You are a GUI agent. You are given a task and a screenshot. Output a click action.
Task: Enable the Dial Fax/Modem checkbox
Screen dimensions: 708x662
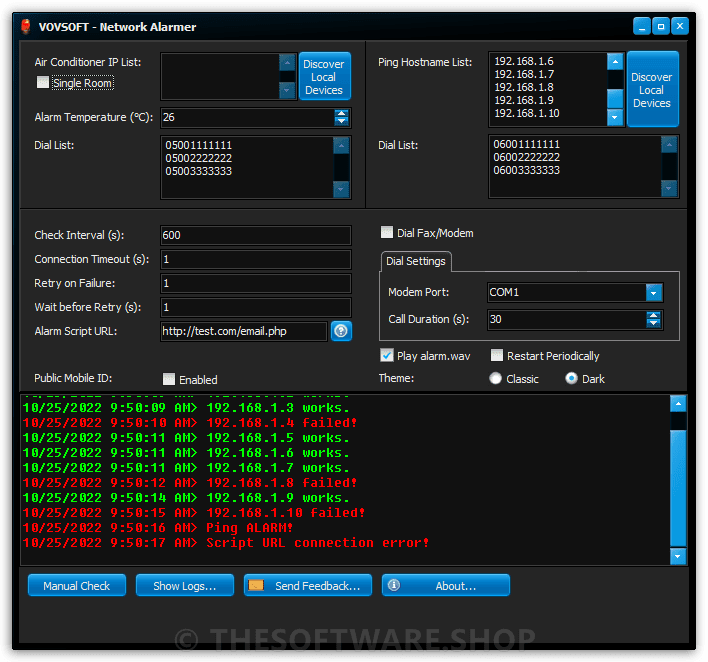tap(387, 233)
